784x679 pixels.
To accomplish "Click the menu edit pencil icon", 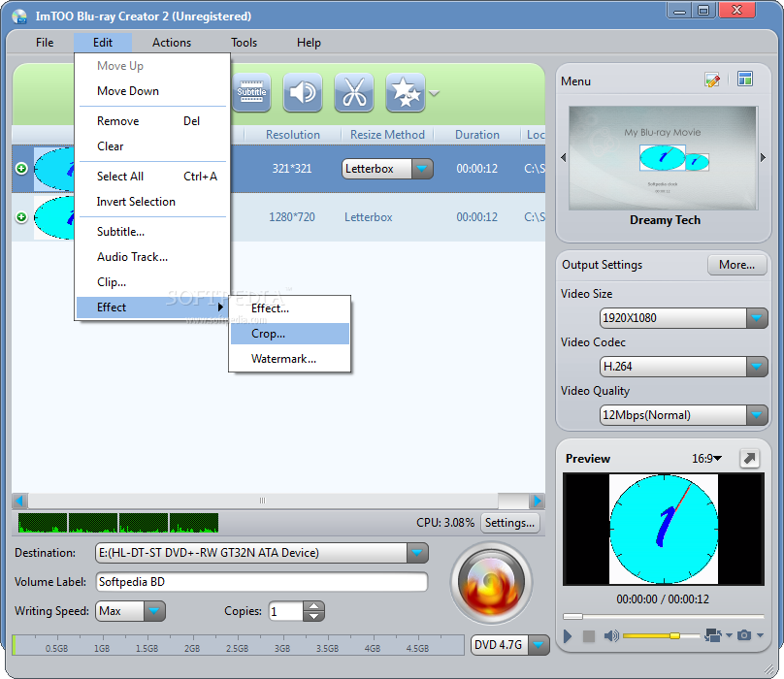I will point(712,80).
